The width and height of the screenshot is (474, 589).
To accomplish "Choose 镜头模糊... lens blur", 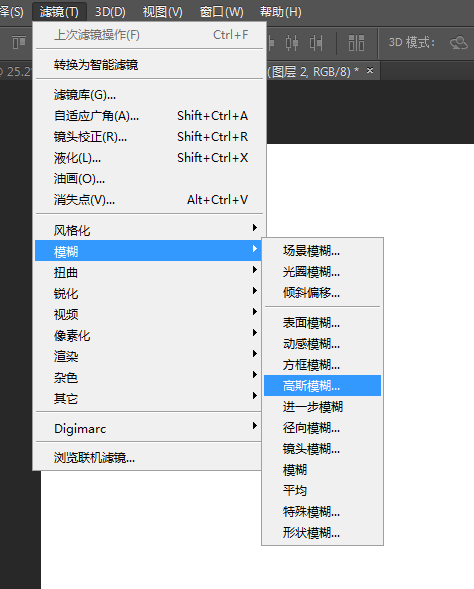I will click(322, 449).
